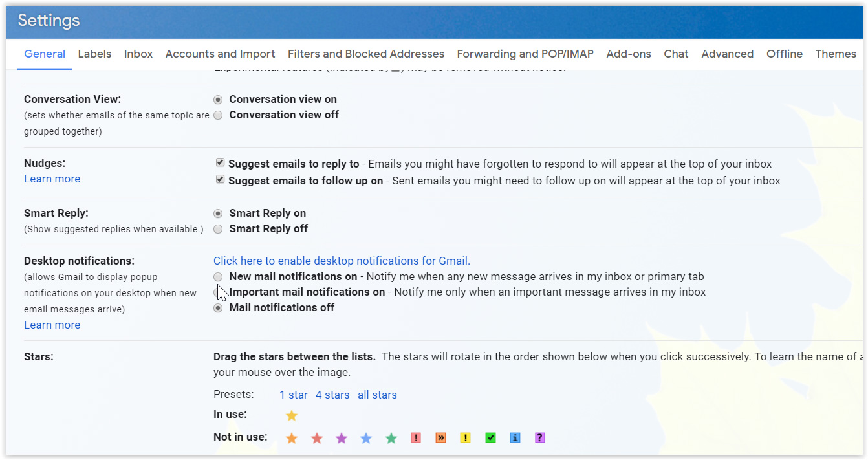868x460 pixels.
Task: Open Forwarding and POP/IMAP tab
Action: 525,54
